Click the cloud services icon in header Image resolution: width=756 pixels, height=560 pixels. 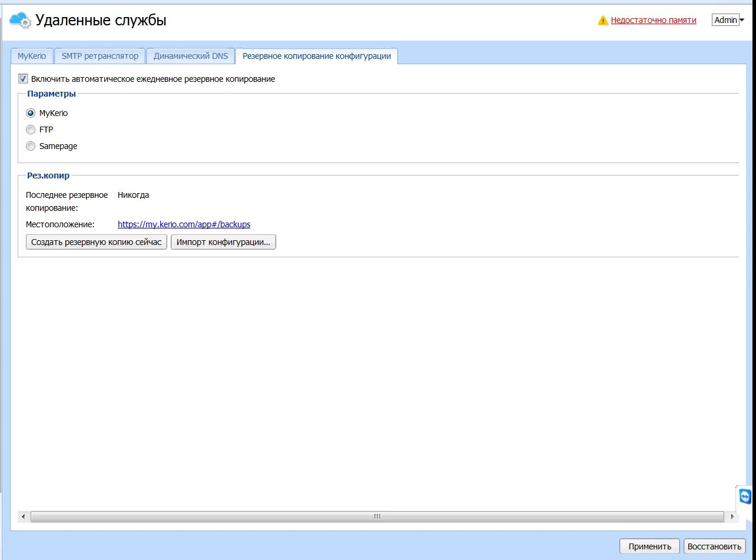pos(21,20)
